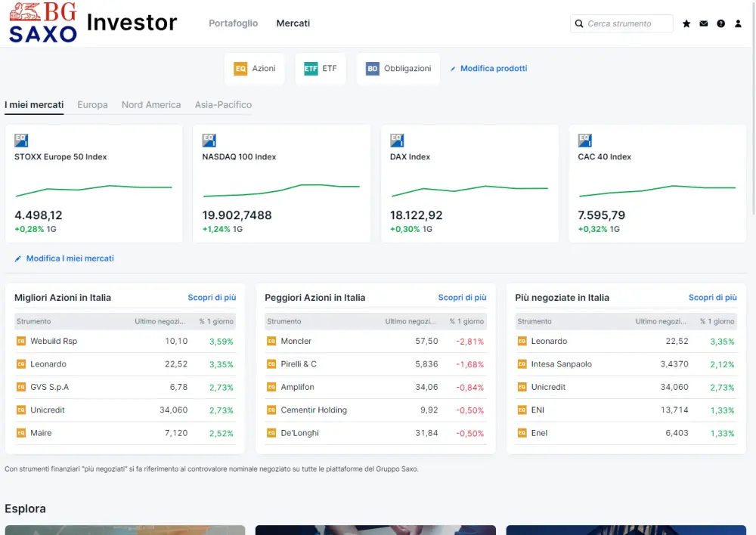Click the 19.902,7488 NASDAQ index value
Image resolution: width=756 pixels, height=535 pixels.
(x=237, y=215)
